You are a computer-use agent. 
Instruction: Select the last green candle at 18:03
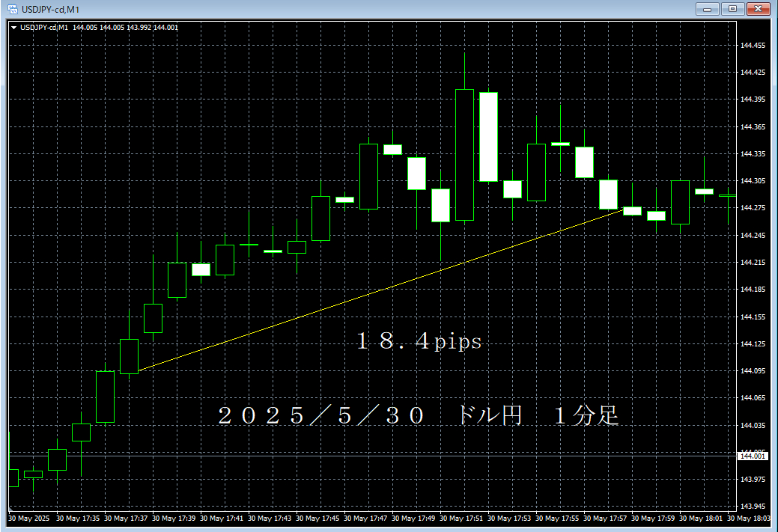point(730,202)
